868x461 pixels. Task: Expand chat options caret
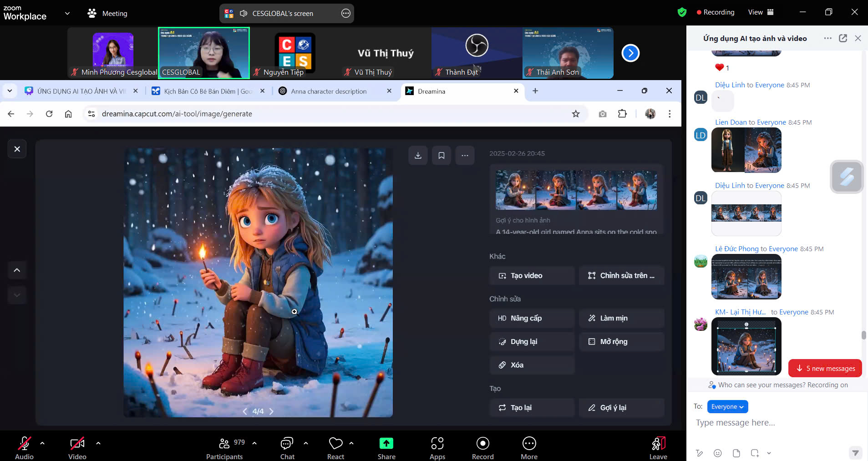(306, 443)
